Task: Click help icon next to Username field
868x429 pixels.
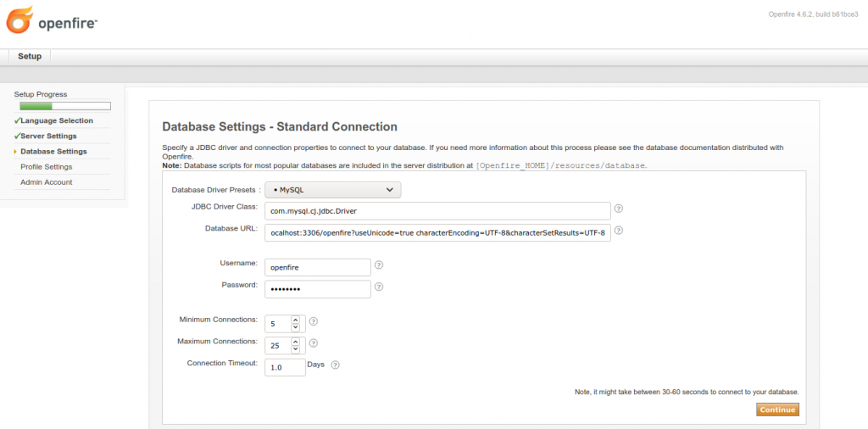Action: (379, 265)
